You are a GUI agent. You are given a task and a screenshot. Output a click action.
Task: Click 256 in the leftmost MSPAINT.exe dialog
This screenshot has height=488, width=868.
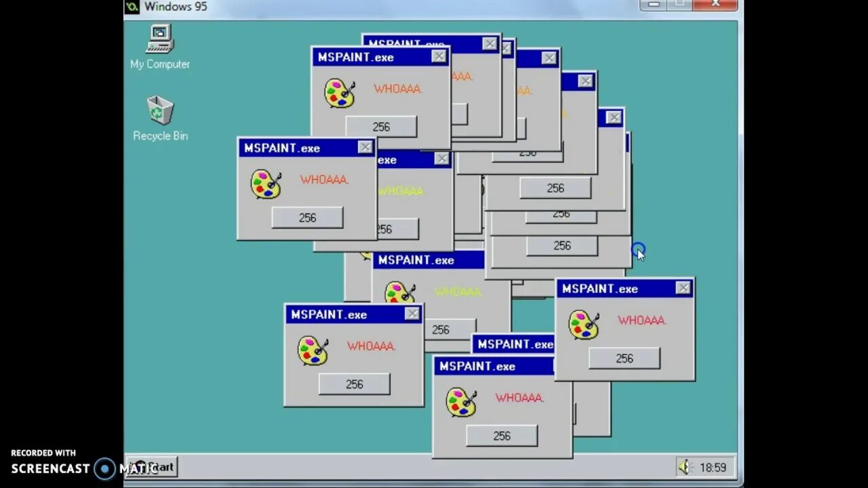(307, 218)
